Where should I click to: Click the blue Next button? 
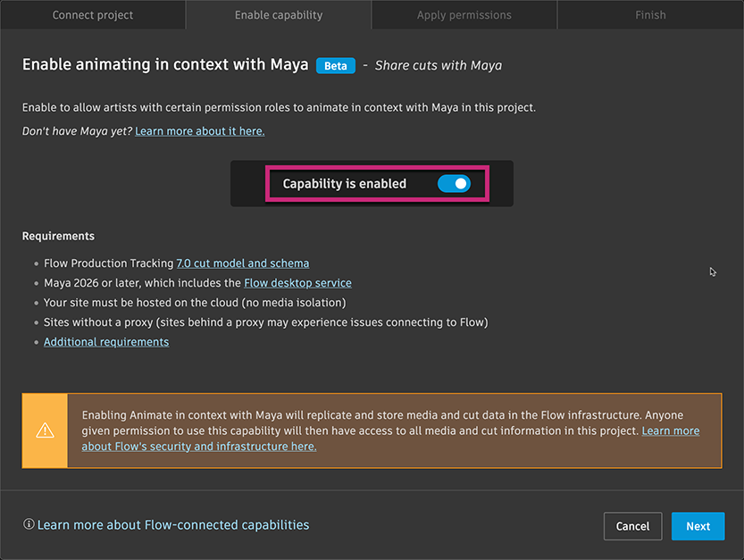click(698, 526)
